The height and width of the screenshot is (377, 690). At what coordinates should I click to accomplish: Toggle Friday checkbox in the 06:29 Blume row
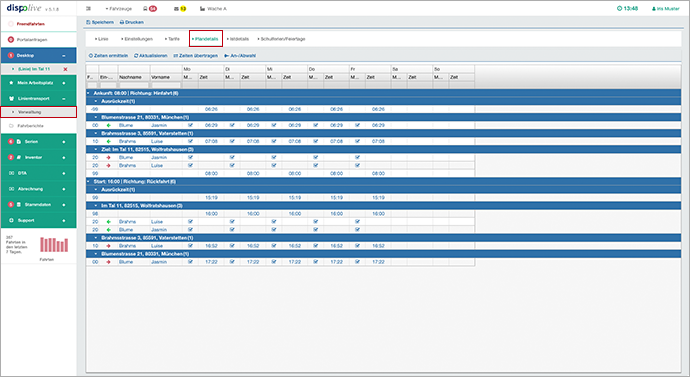[357, 125]
